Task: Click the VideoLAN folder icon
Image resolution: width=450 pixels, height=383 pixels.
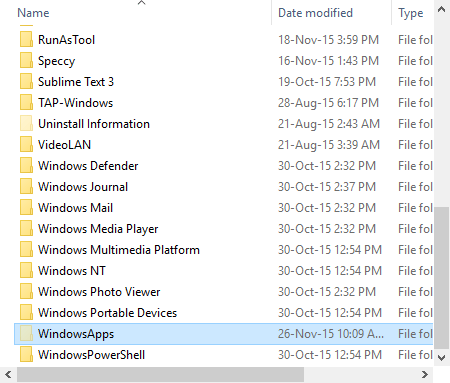Action: click(26, 145)
